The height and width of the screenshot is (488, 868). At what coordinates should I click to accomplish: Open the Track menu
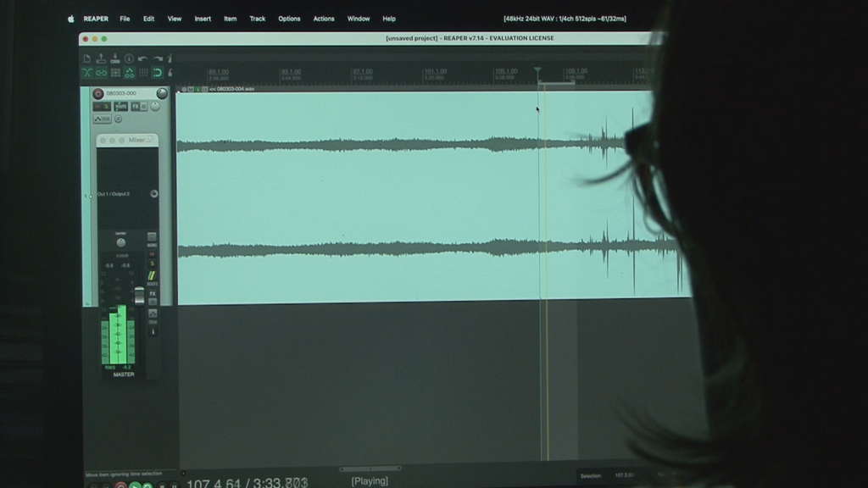point(257,19)
